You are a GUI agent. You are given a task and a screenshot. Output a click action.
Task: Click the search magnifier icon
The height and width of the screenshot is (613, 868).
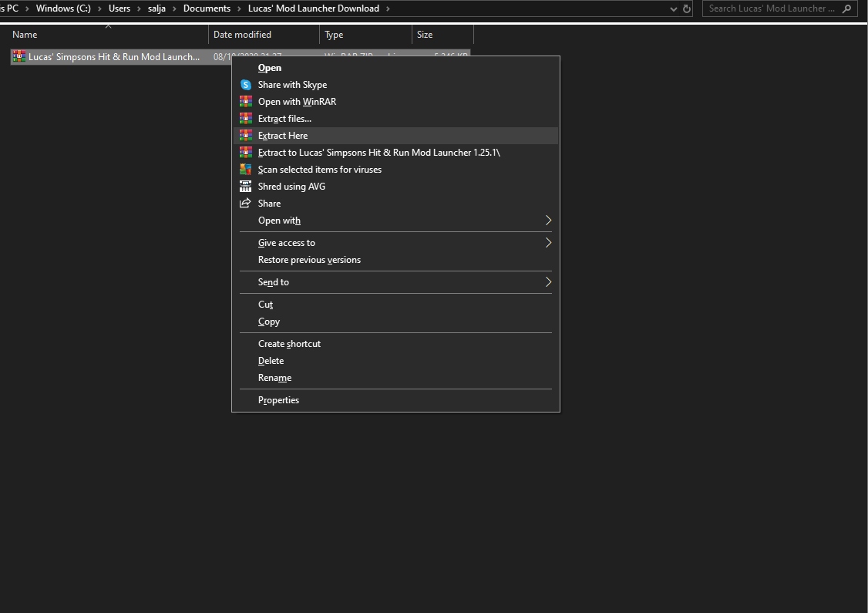coord(846,8)
